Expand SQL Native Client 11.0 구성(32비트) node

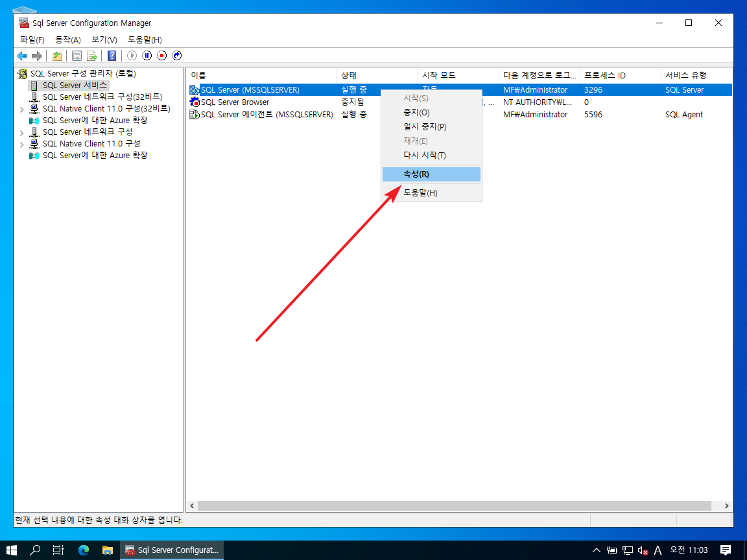tap(23, 109)
